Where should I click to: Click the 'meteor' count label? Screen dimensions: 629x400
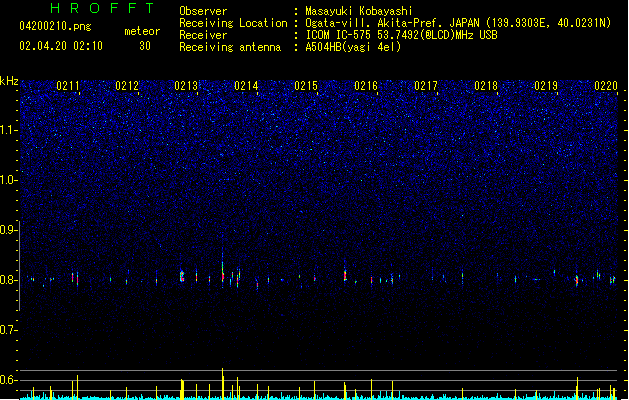(142, 31)
